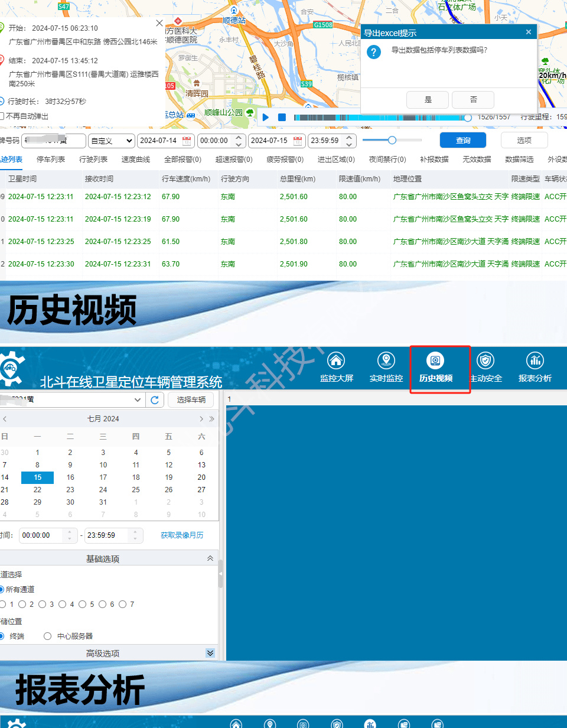The width and height of the screenshot is (567, 728).
Task: Select the 中心服务器 storage radio button
Action: [x=48, y=636]
